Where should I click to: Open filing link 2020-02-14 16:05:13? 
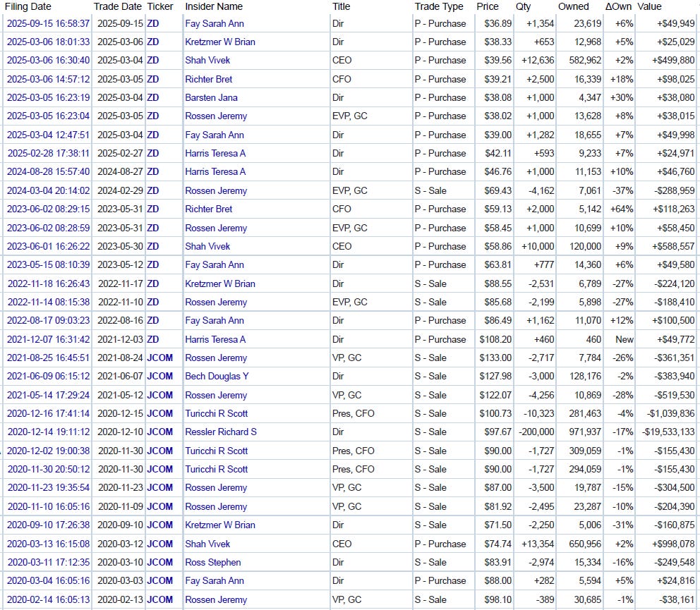point(48,599)
